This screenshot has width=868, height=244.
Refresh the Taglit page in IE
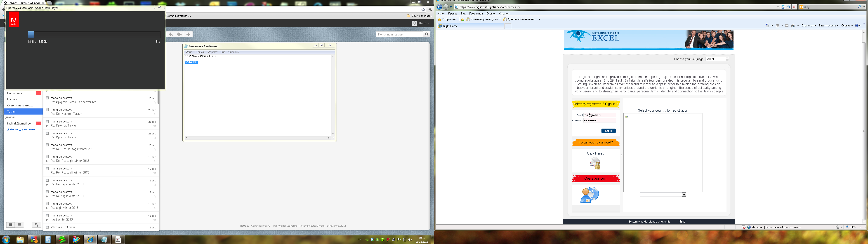(788, 7)
